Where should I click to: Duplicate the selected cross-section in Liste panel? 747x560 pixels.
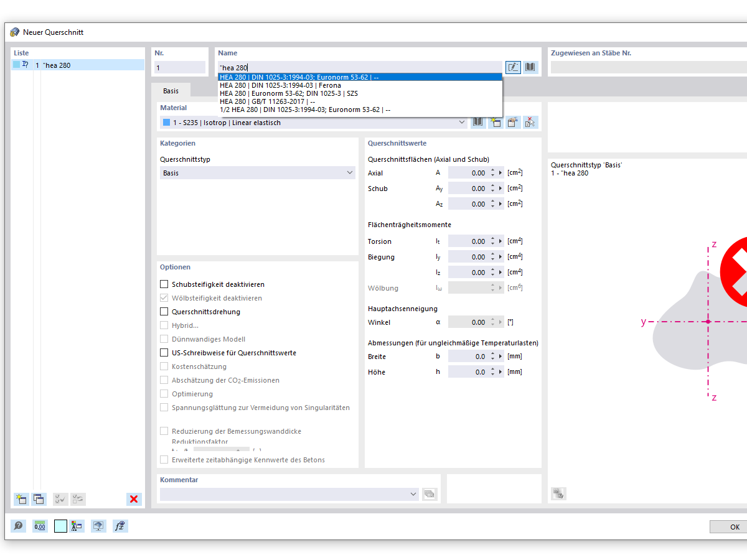(39, 499)
